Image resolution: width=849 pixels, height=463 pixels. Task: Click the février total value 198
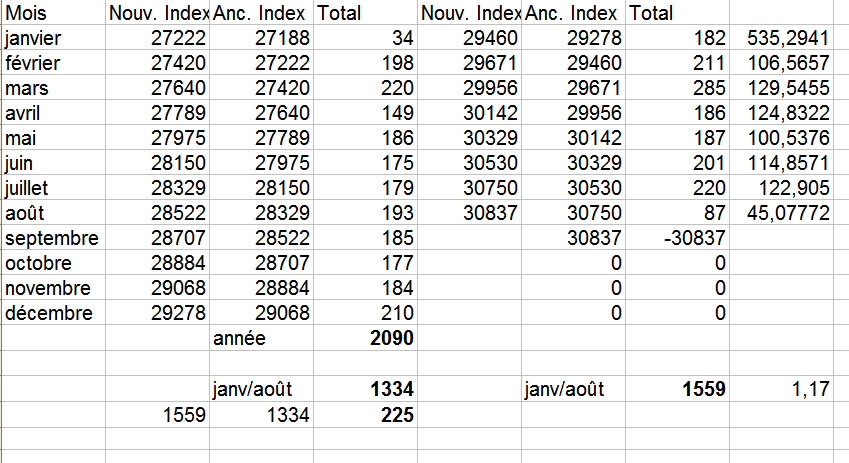pos(365,62)
